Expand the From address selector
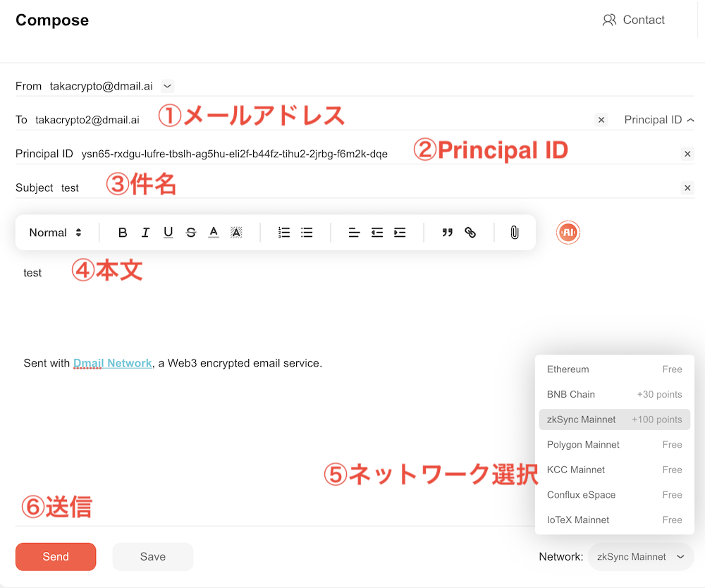The height and width of the screenshot is (588, 705). [167, 86]
